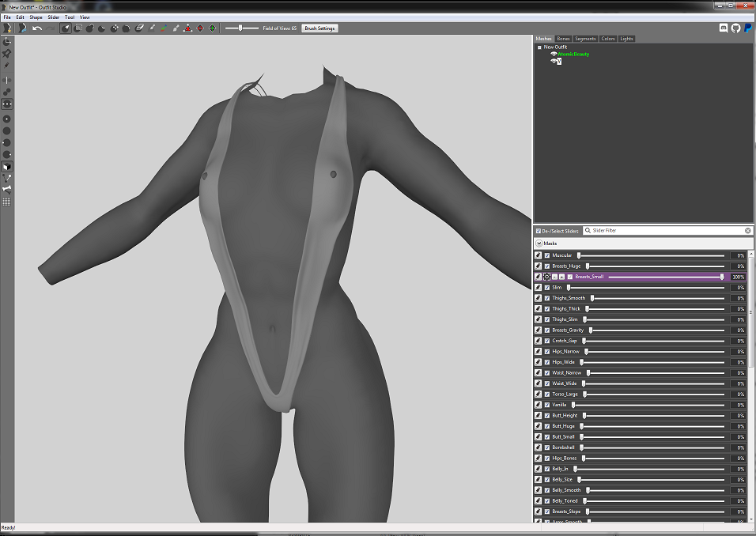The image size is (756, 536).
Task: Click the grid icon in left toolbar
Action: tap(7, 202)
